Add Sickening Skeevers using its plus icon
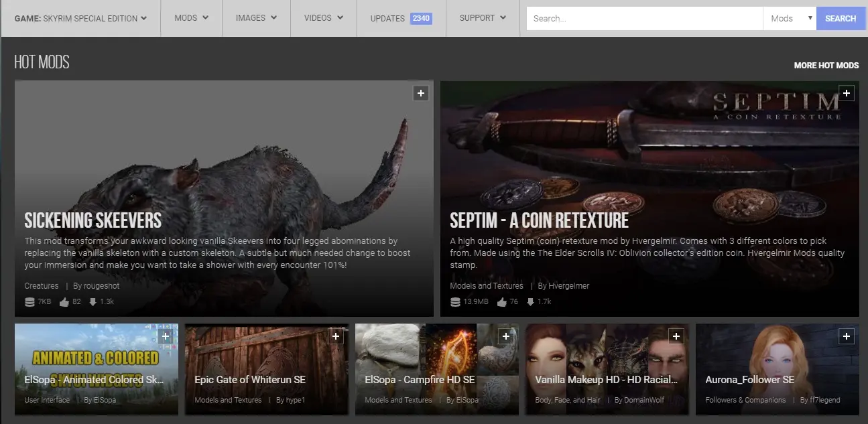Viewport: 868px width, 424px height. tap(421, 94)
